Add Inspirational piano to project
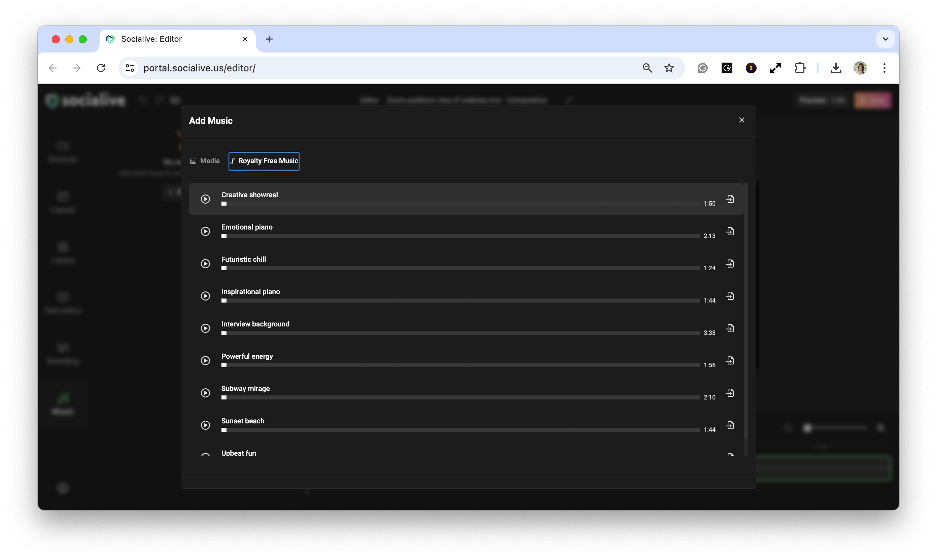This screenshot has width=937, height=560. tap(730, 296)
